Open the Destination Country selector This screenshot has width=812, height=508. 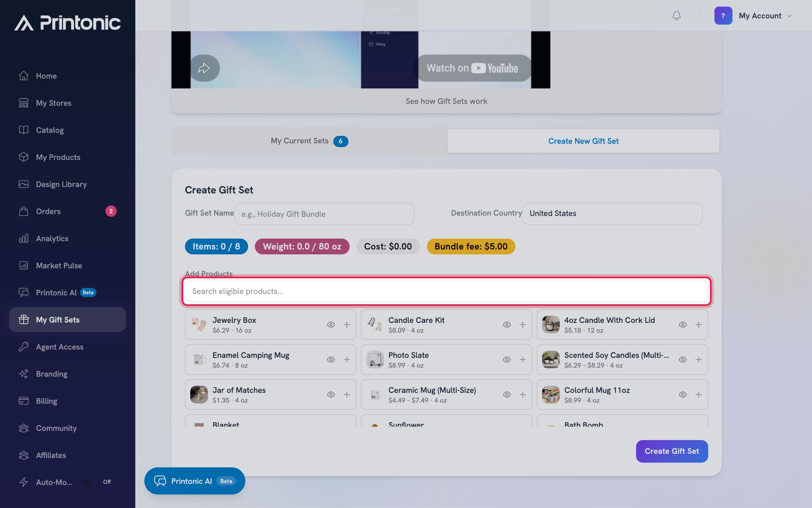612,213
